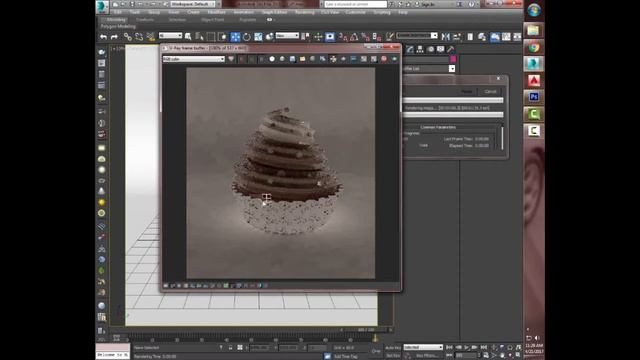640x360 pixels.
Task: Click the Set Key button
Action: pos(393,356)
